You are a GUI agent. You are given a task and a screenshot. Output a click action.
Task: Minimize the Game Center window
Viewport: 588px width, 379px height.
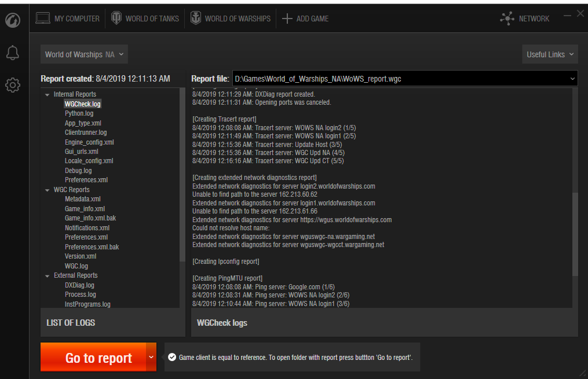click(567, 16)
